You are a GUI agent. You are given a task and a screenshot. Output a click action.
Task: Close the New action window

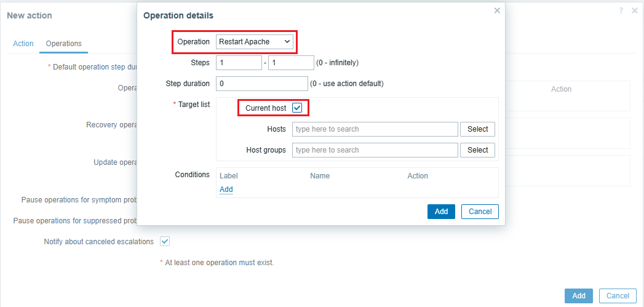[635, 10]
